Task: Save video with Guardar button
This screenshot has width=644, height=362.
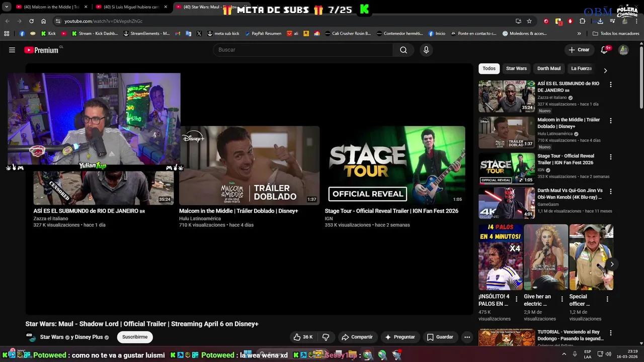Action: (x=440, y=337)
